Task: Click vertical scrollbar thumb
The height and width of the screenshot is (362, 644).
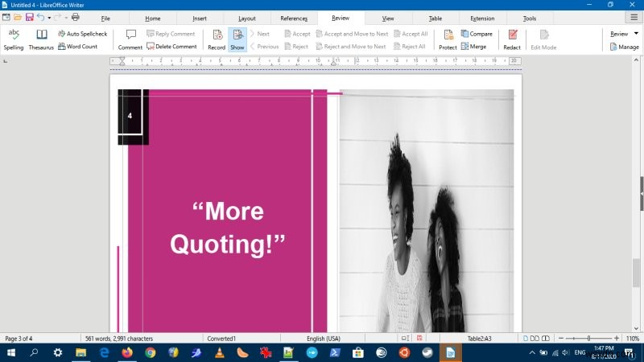Action: [x=636, y=273]
